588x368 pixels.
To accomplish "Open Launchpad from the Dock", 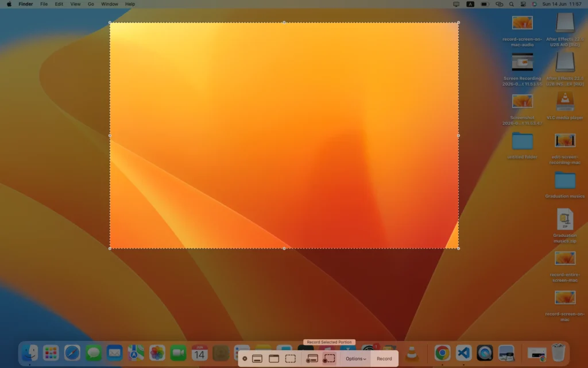I will tap(51, 353).
